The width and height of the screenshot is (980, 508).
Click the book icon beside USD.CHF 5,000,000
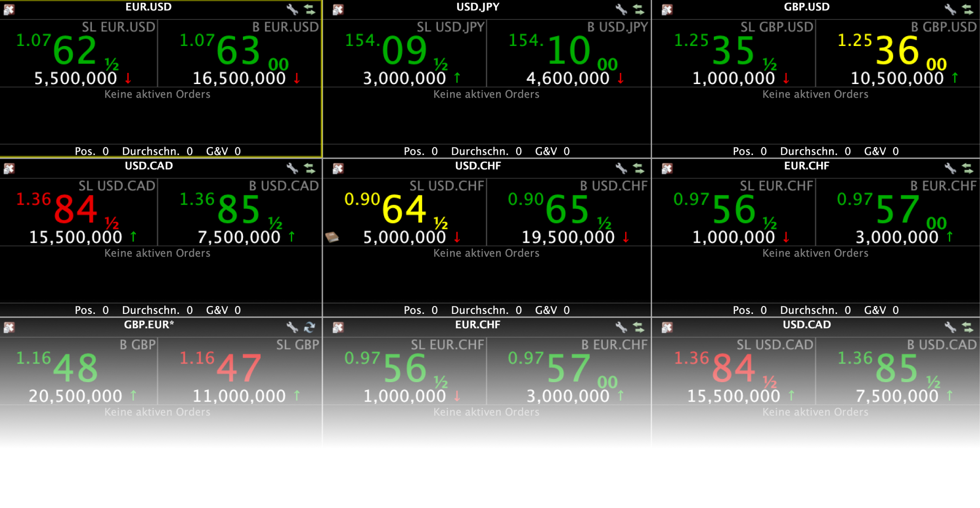(332, 237)
